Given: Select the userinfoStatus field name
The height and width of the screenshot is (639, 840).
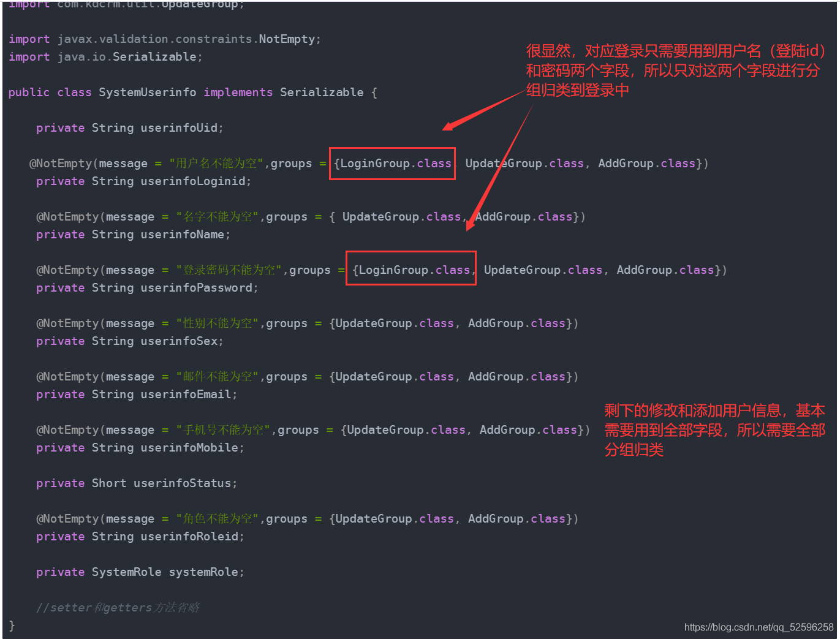Looking at the screenshot, I should click(x=183, y=483).
